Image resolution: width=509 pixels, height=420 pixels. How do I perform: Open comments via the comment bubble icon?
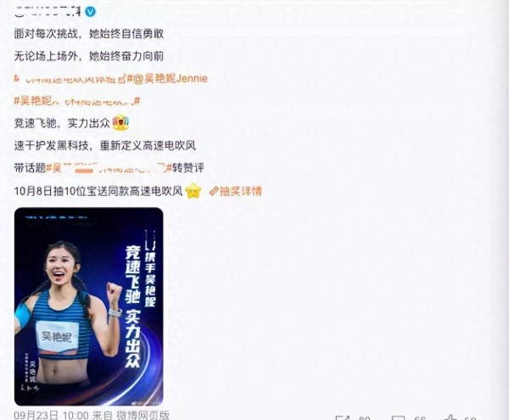pyautogui.click(x=399, y=417)
